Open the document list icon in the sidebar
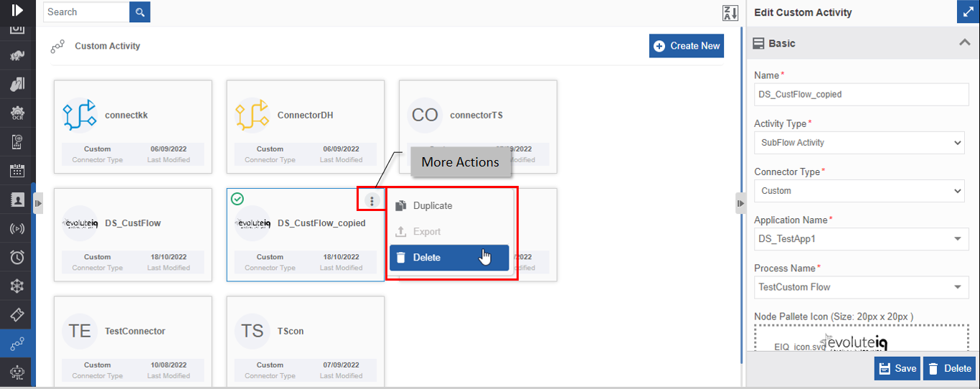The image size is (980, 389). point(17,141)
